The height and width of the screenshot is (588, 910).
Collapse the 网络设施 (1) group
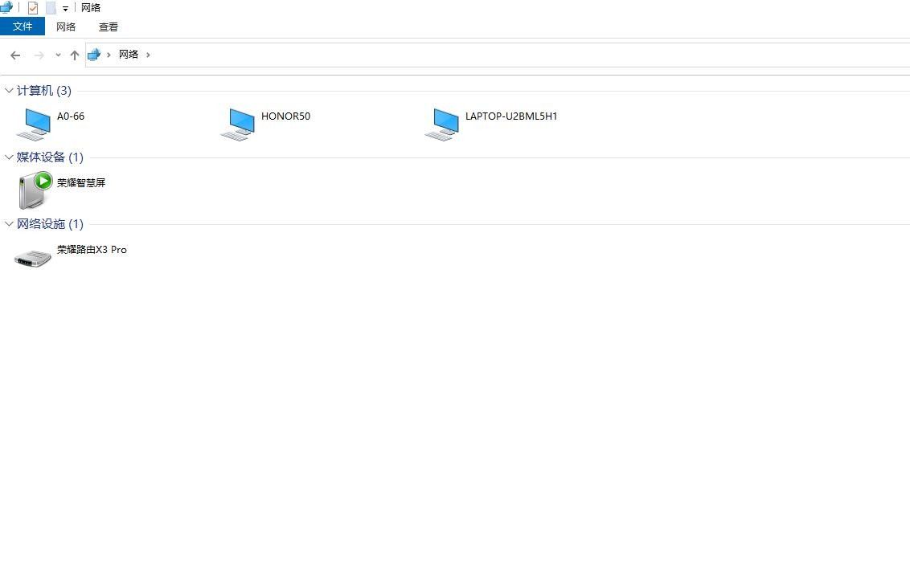(9, 224)
